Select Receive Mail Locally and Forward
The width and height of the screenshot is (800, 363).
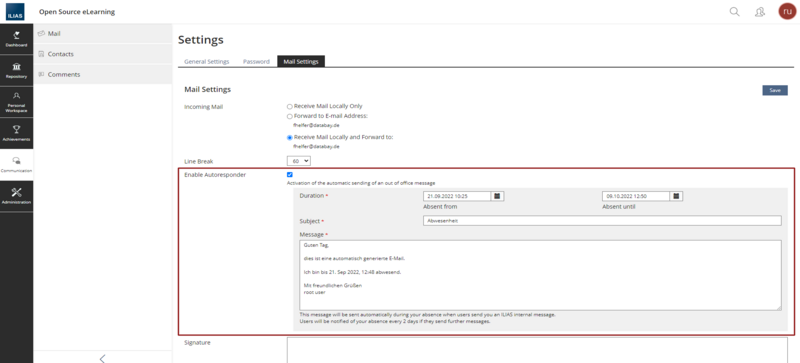tap(290, 137)
